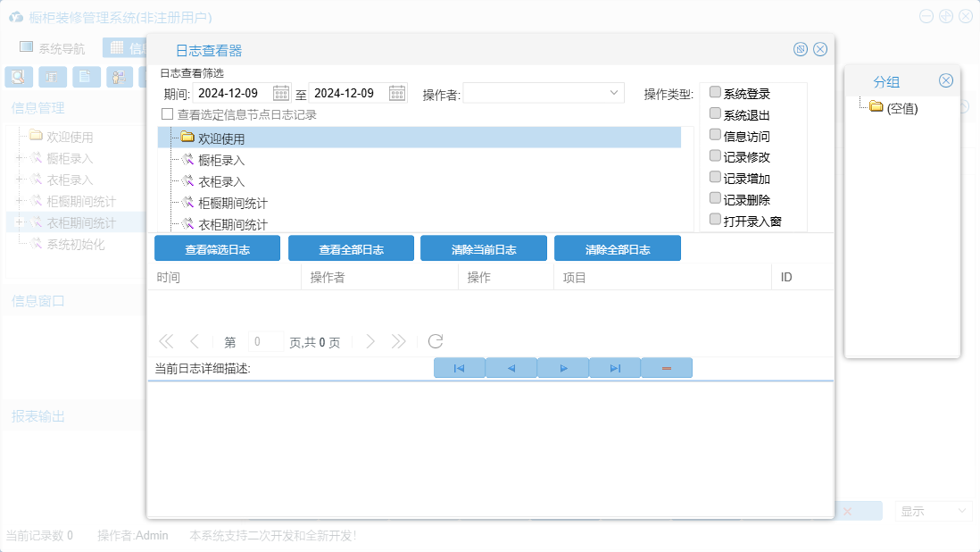Select 橱柜录入 node in log tree

tap(220, 160)
